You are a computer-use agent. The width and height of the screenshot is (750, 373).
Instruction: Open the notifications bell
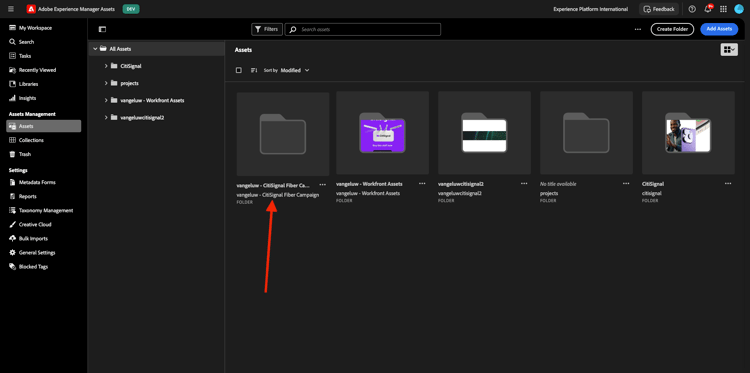(x=707, y=9)
